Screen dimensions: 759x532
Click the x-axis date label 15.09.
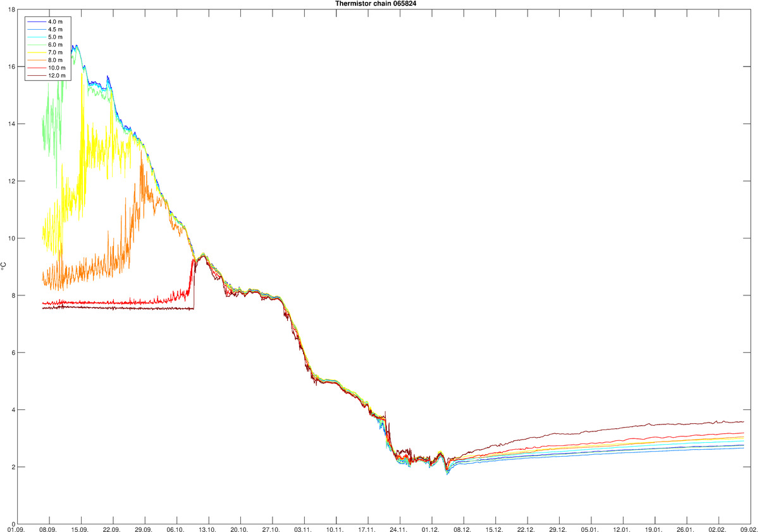[x=80, y=529]
